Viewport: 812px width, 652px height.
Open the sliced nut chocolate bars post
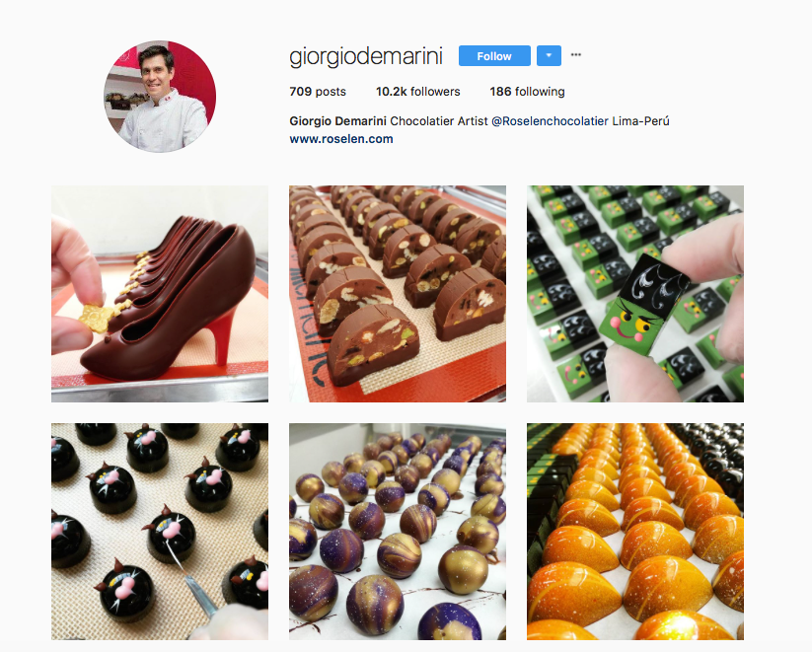398,294
